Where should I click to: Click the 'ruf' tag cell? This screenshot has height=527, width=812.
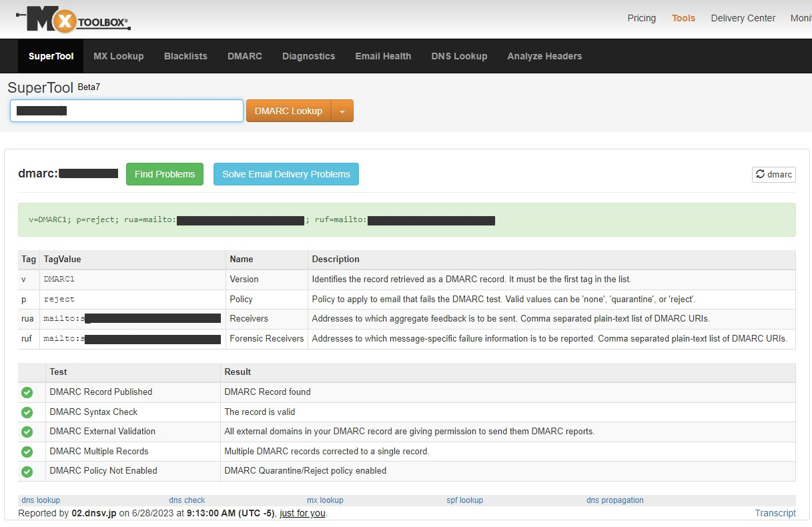pos(27,339)
